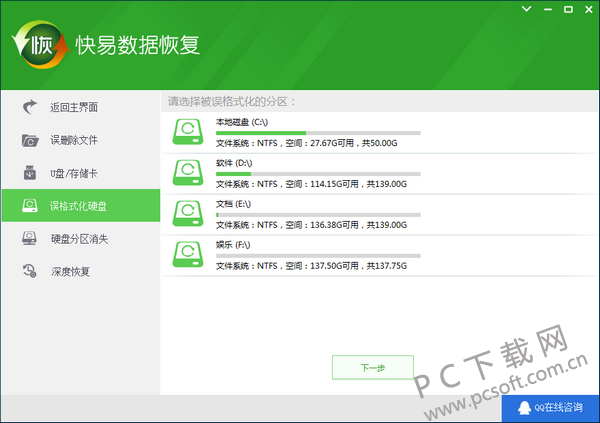
Task: Click the U盘/存储卡 USB icon
Action: [x=30, y=173]
